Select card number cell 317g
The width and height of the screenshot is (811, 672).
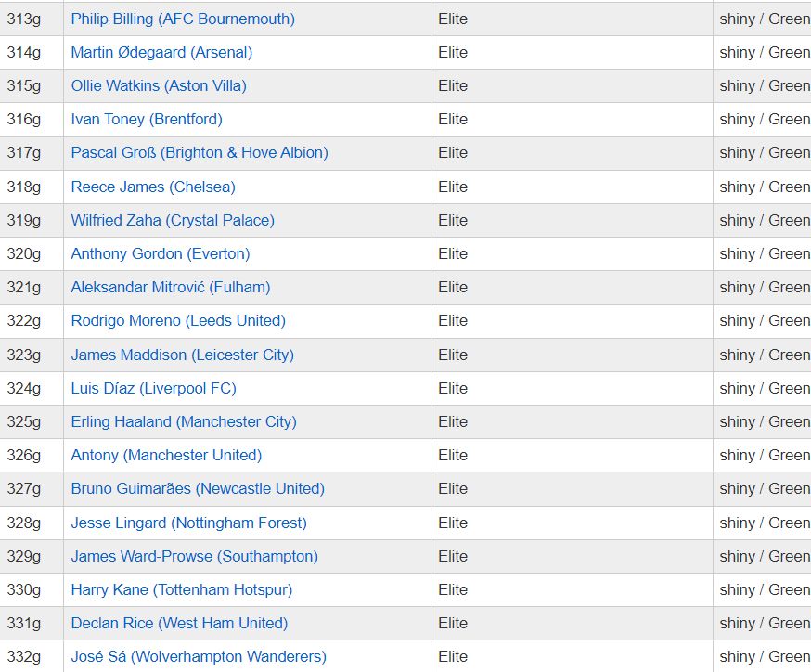31,153
